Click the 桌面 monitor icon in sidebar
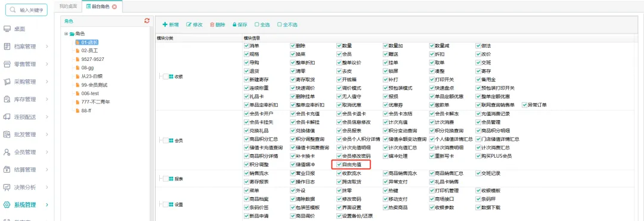 [x=7, y=29]
